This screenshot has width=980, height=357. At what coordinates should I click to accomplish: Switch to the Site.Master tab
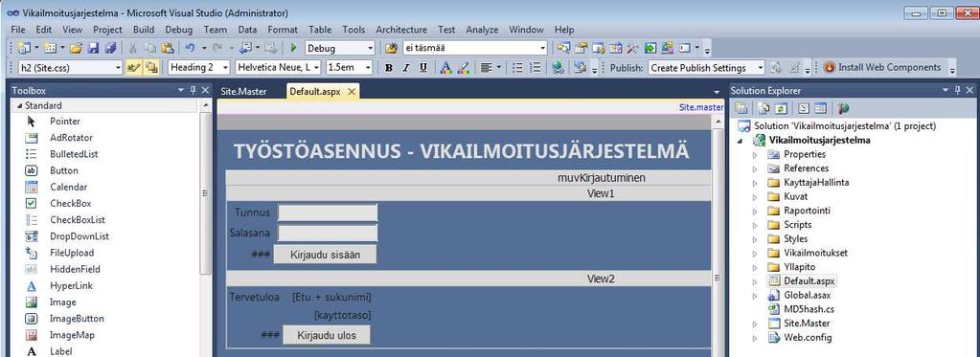pos(243,91)
